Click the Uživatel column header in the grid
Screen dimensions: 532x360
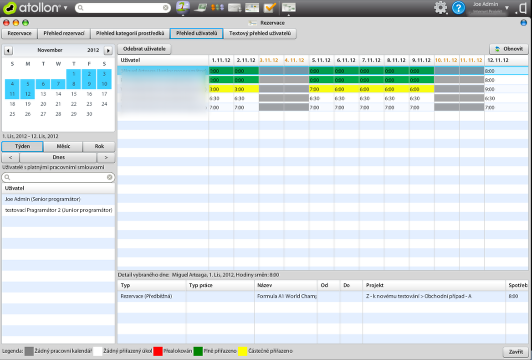pos(163,60)
